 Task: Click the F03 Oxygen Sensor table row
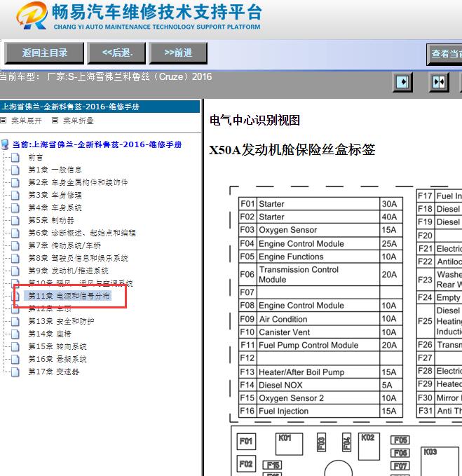click(x=320, y=230)
